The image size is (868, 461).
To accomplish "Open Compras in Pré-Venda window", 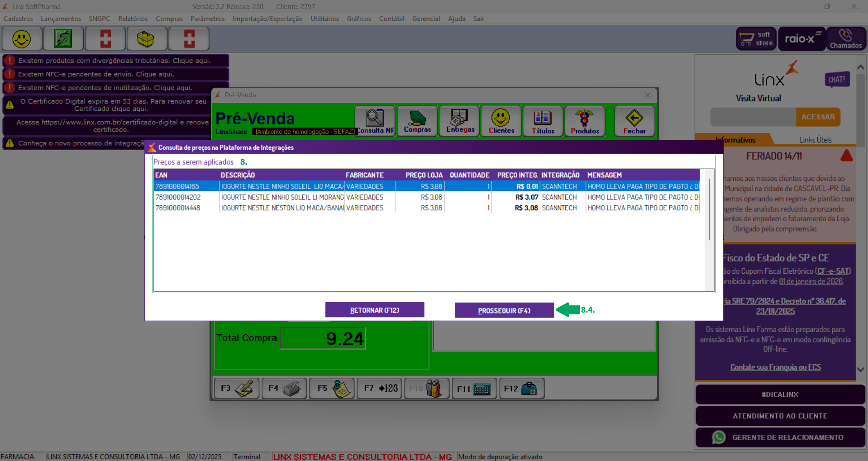I will tap(417, 121).
